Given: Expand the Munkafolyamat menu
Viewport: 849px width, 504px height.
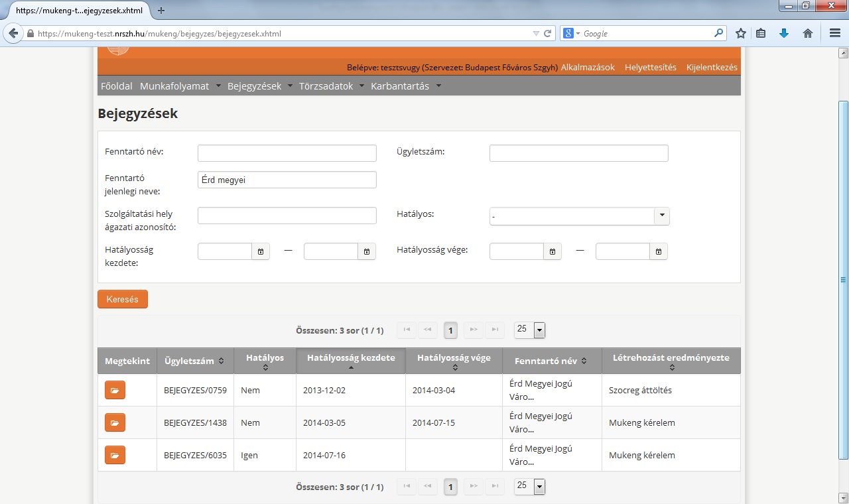Looking at the screenshot, I should [180, 86].
